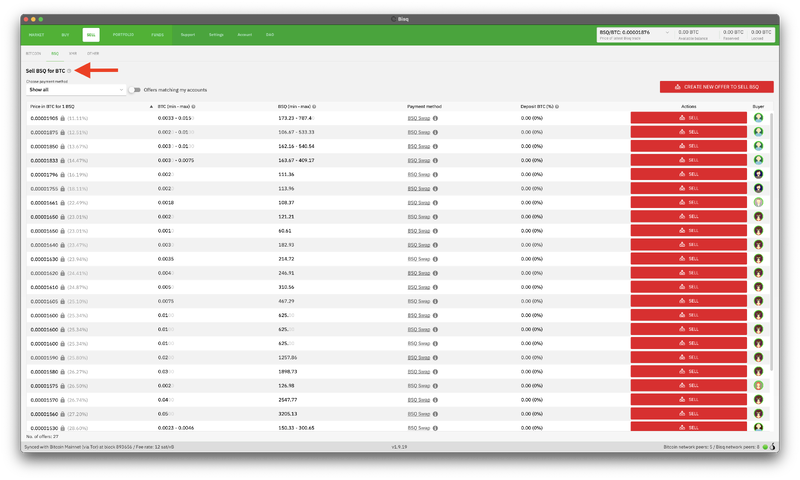The image size is (800, 480).
Task: Open the Show all payment method dropdown
Action: tap(75, 89)
